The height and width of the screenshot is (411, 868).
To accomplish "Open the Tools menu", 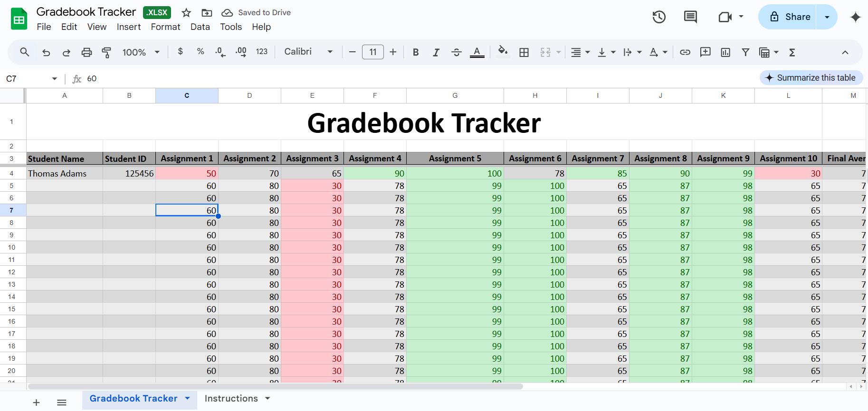I will (231, 27).
